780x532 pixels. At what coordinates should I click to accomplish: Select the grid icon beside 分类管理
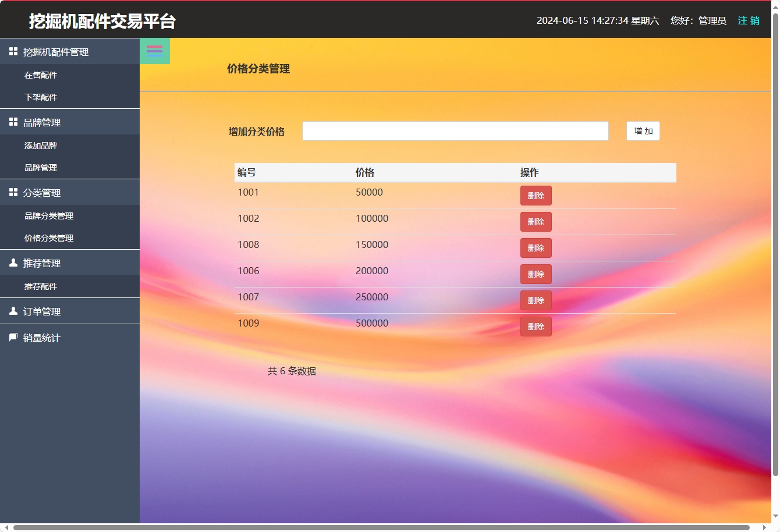(13, 192)
